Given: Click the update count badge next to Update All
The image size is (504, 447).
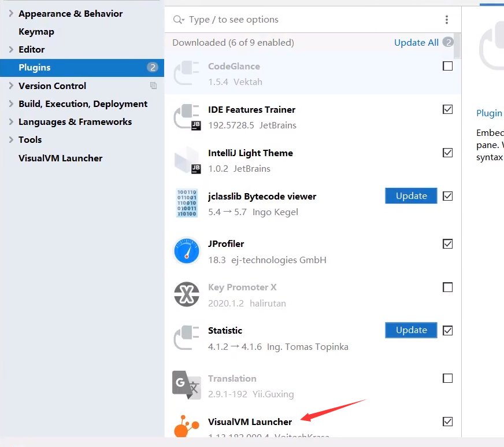Looking at the screenshot, I should point(448,42).
